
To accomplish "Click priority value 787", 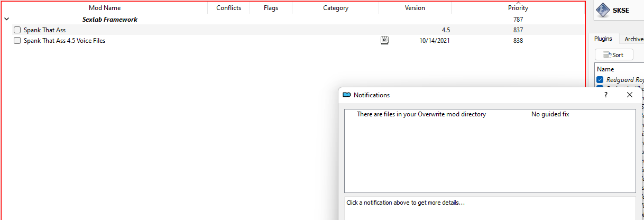I will click(518, 20).
